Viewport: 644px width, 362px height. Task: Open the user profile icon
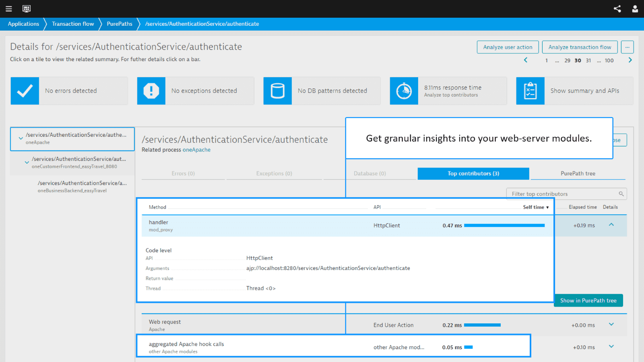click(x=635, y=8)
